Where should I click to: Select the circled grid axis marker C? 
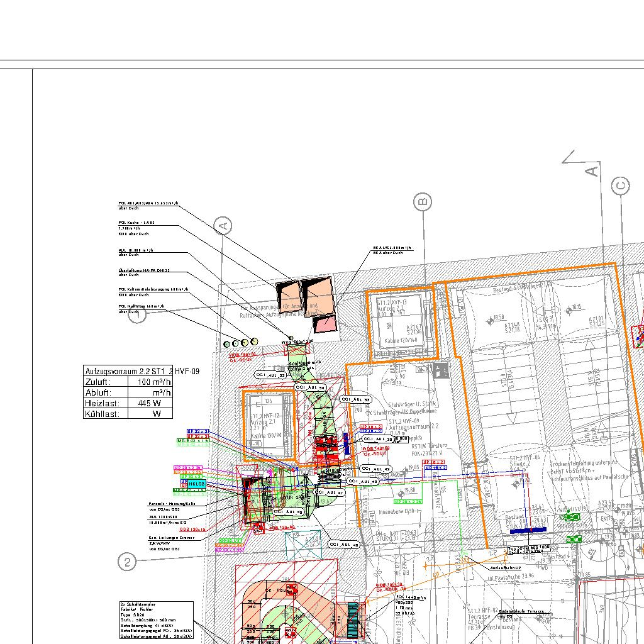click(620, 186)
